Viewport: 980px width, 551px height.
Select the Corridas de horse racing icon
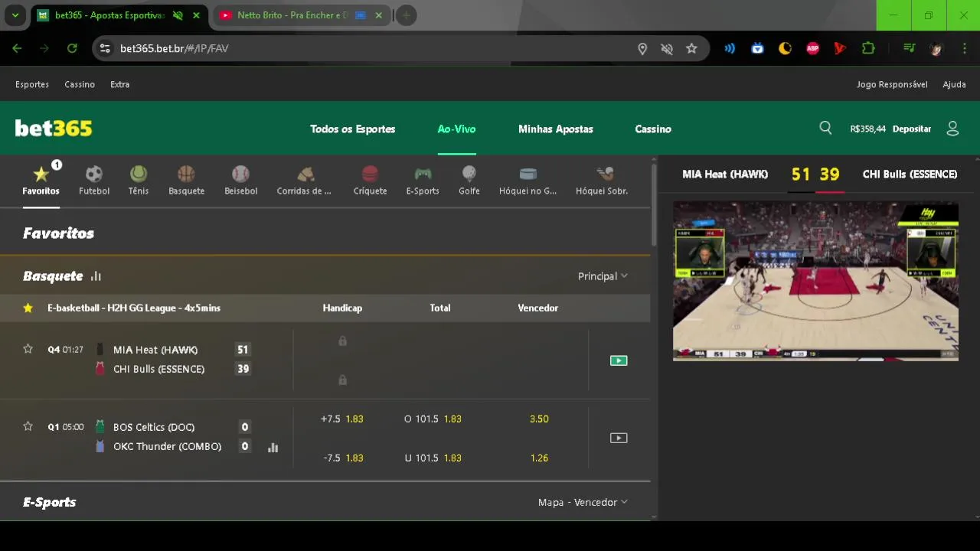point(304,181)
